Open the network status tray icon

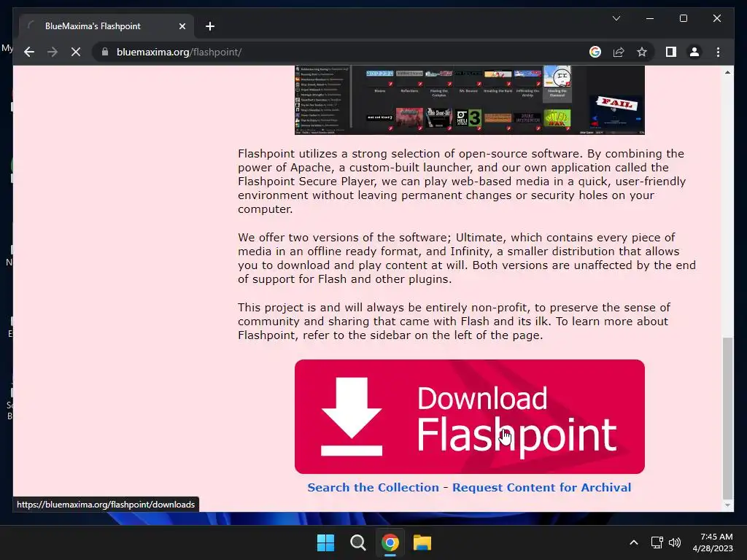[657, 542]
